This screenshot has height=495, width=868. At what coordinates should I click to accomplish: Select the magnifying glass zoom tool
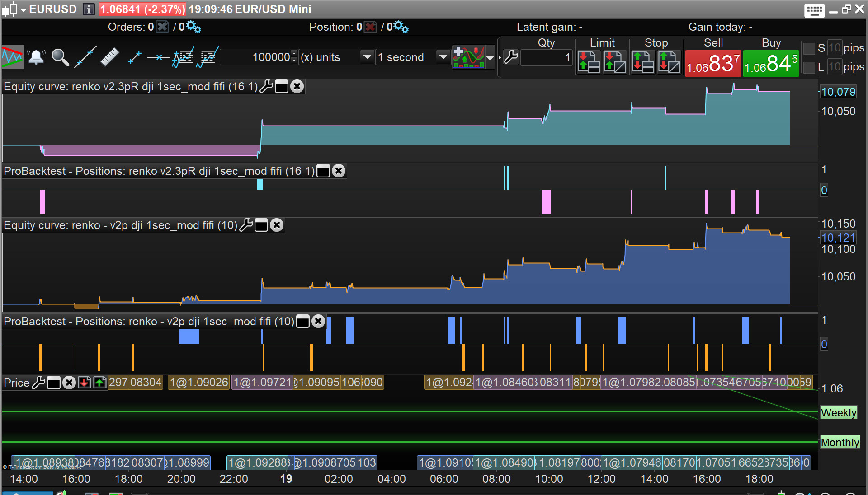[60, 57]
